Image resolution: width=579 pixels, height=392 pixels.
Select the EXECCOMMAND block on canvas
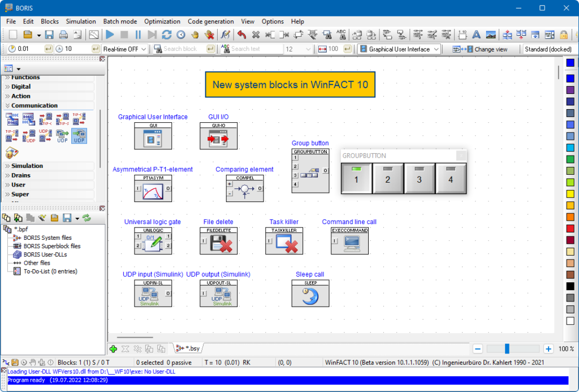(x=349, y=241)
